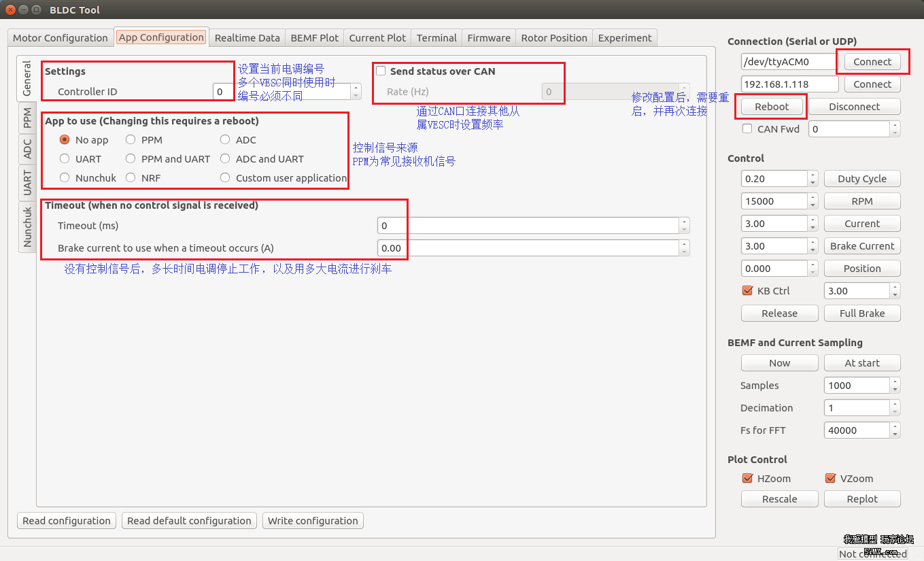924x561 pixels.
Task: Apply the Duty Cycle control
Action: click(x=862, y=179)
